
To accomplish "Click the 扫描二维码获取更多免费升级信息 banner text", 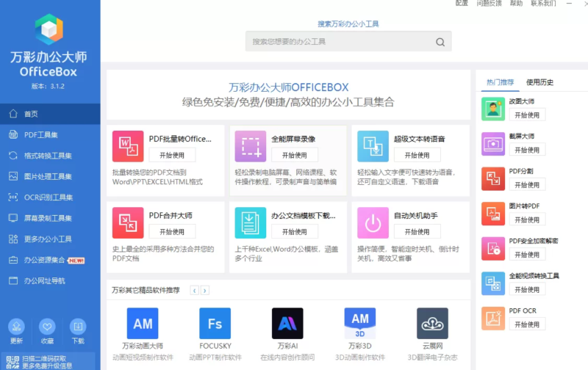I will tap(47, 362).
